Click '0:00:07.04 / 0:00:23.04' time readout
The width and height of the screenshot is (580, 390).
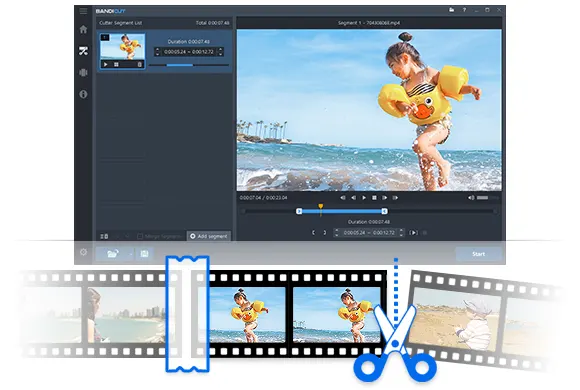(x=263, y=198)
